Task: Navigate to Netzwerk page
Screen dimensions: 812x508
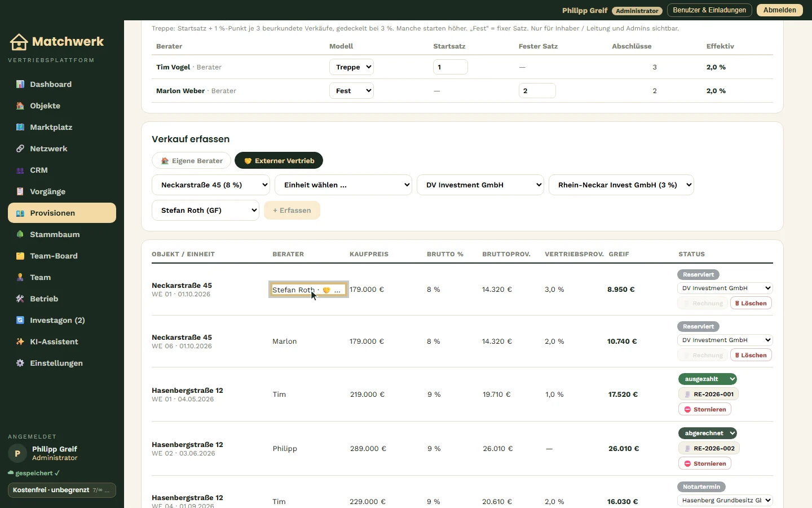Action: click(62, 148)
